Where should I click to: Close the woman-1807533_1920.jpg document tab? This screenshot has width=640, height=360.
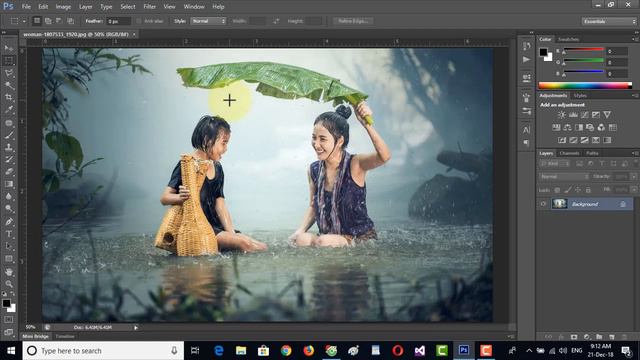click(x=134, y=34)
